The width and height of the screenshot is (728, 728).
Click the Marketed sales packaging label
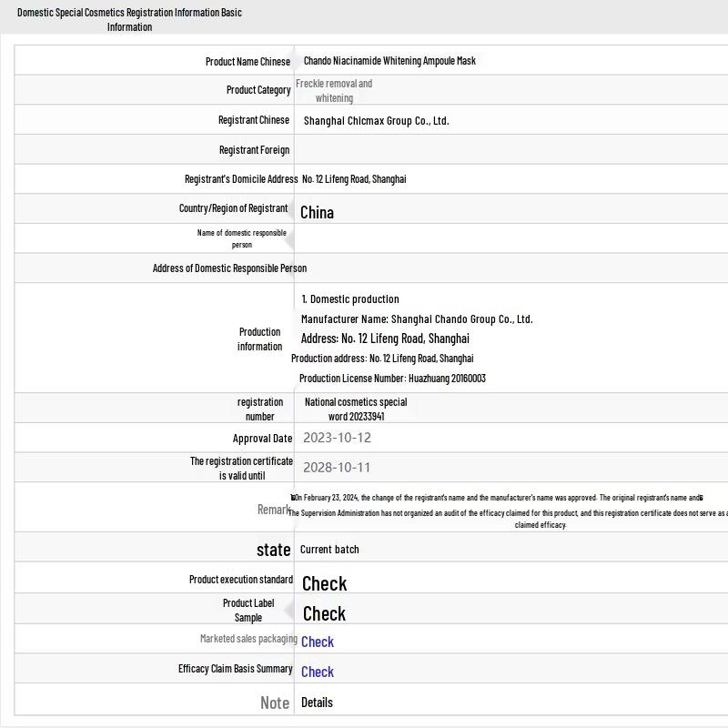pos(248,639)
